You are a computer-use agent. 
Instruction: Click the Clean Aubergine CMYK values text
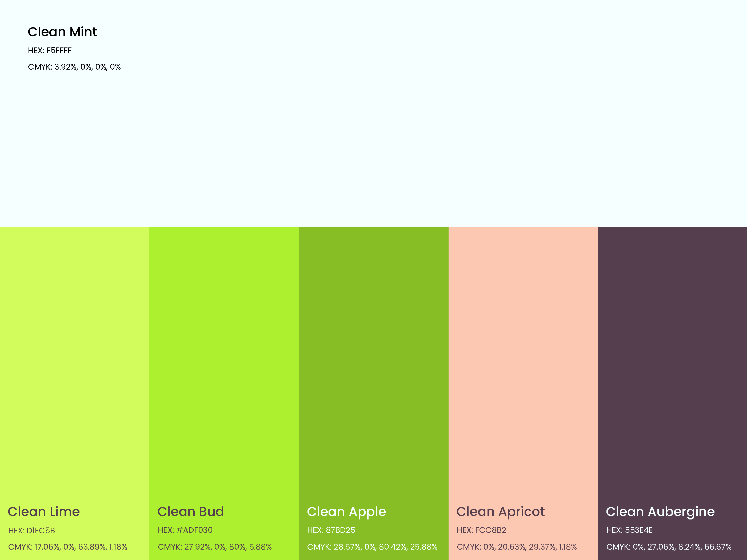click(x=669, y=547)
